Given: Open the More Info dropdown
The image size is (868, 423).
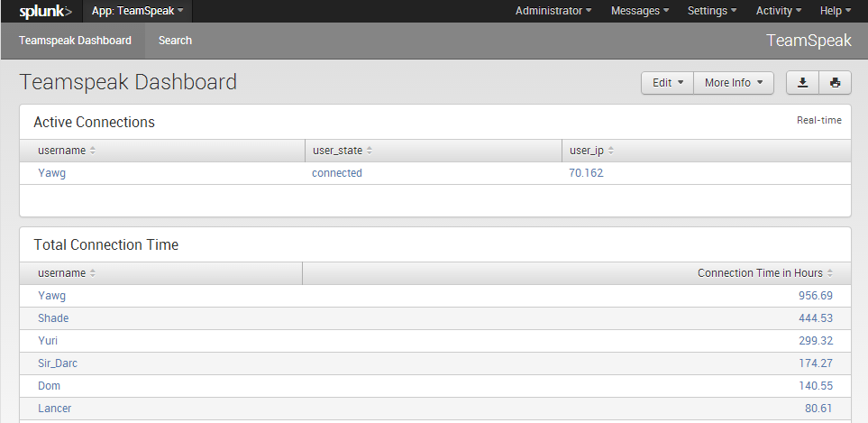Looking at the screenshot, I should coord(734,83).
